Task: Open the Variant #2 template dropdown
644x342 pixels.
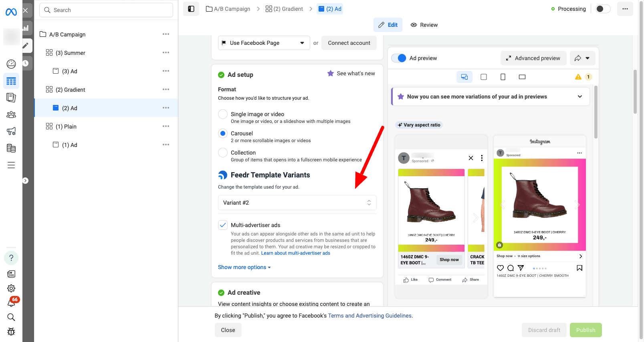Action: tap(297, 203)
